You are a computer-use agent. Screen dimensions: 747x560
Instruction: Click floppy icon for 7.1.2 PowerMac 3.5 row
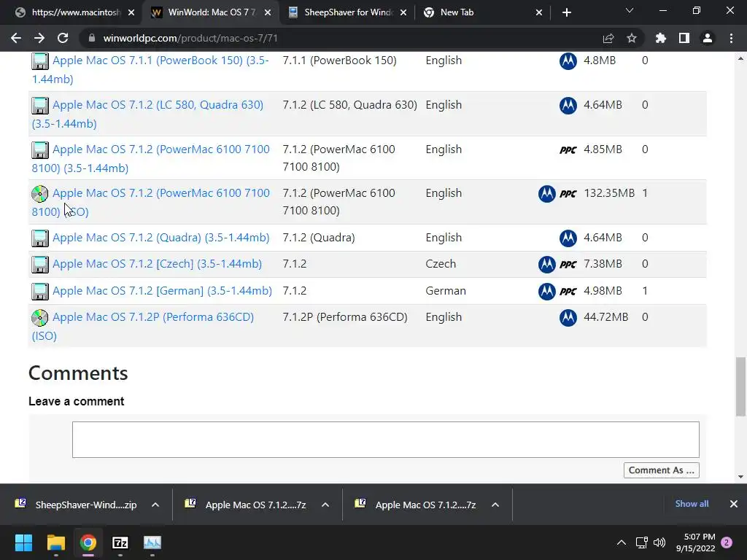click(x=40, y=150)
